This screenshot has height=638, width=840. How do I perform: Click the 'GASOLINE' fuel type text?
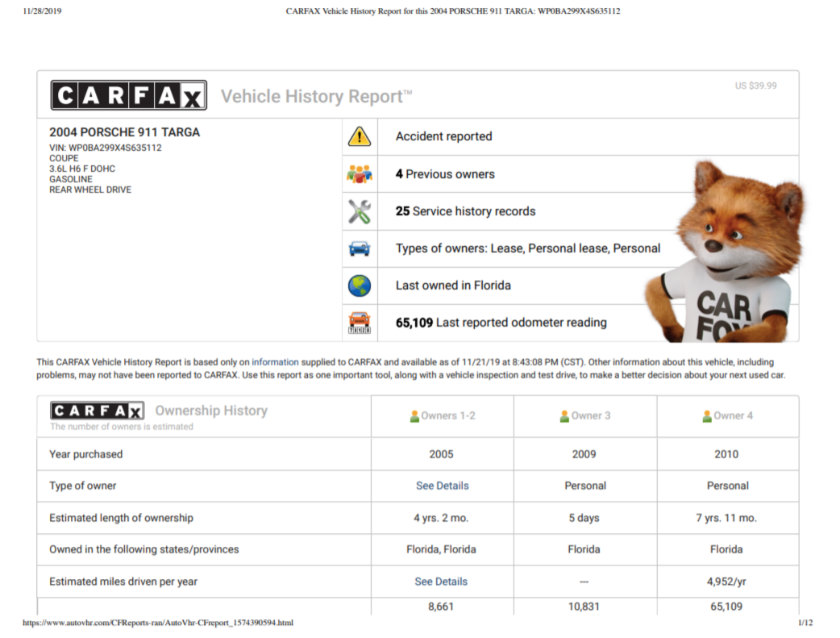click(x=71, y=179)
